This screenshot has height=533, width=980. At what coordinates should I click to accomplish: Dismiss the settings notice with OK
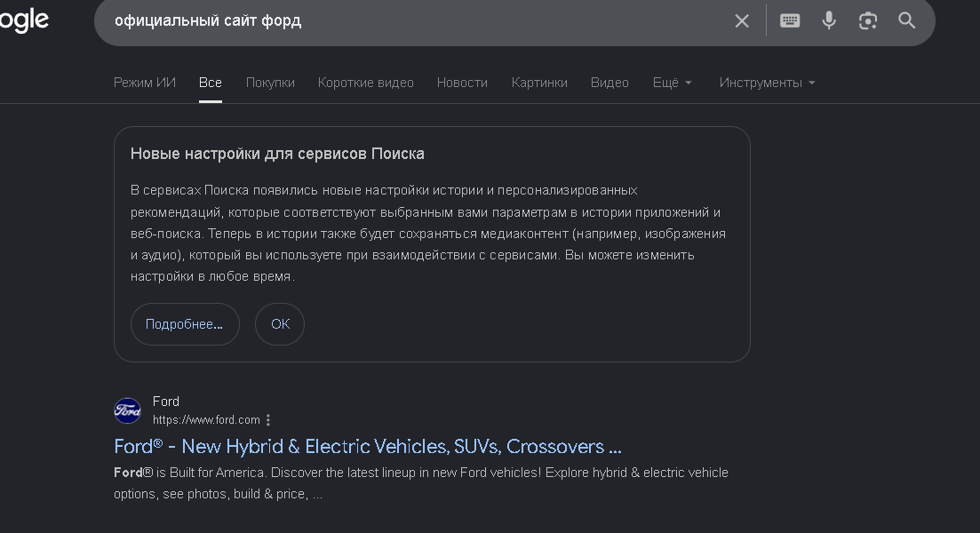click(x=280, y=324)
